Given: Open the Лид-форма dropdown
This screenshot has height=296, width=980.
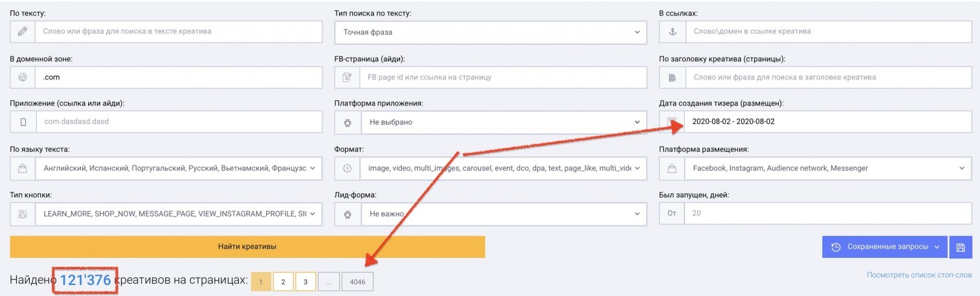Looking at the screenshot, I should coord(491,214).
